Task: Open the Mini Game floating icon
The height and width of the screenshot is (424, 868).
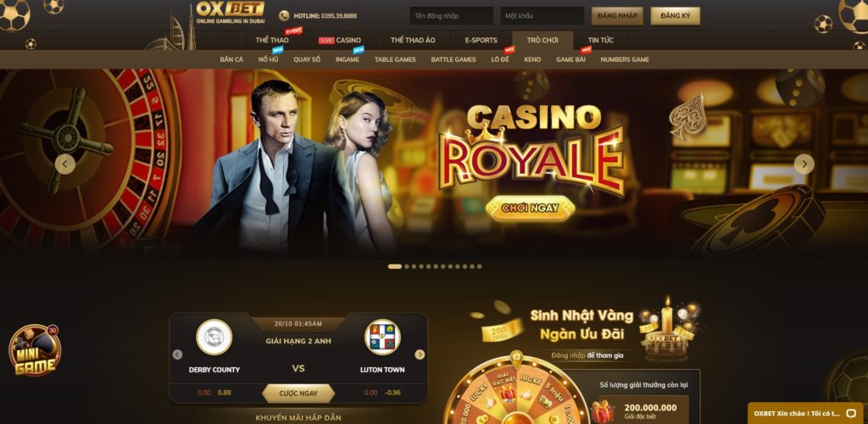Action: pos(34,350)
